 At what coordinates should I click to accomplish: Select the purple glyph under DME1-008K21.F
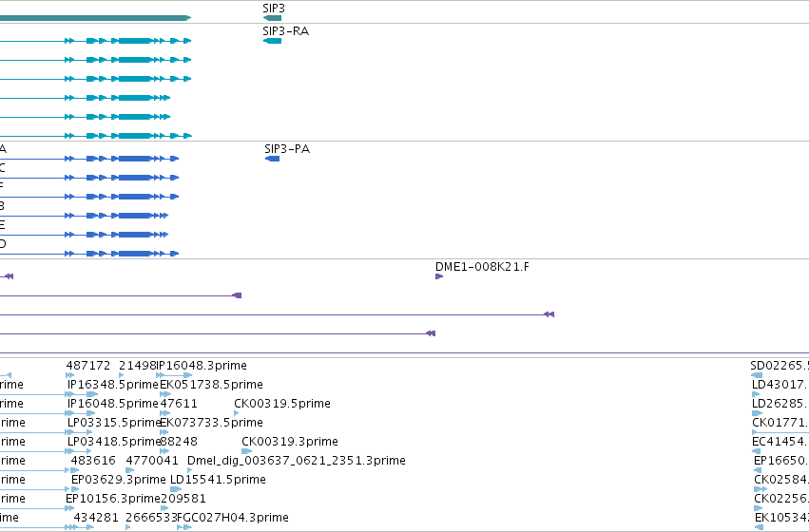[439, 276]
